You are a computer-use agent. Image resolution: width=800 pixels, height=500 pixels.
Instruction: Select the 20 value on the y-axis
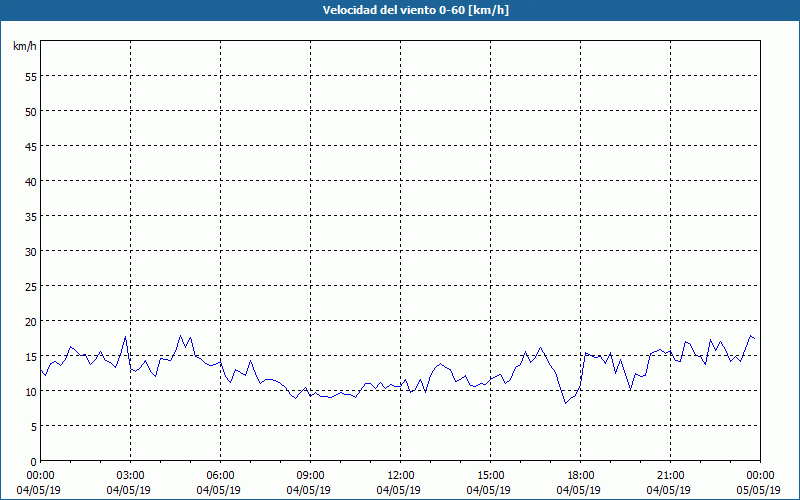[x=31, y=321]
